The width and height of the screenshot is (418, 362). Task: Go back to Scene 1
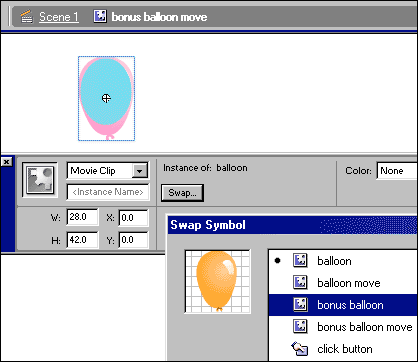pyautogui.click(x=59, y=17)
